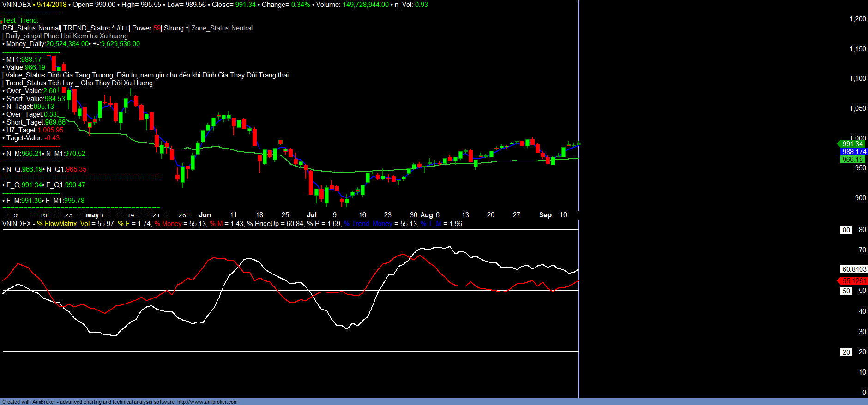Click the green 966.19 value axis marker
This screenshot has height=405, width=868.
[852, 160]
